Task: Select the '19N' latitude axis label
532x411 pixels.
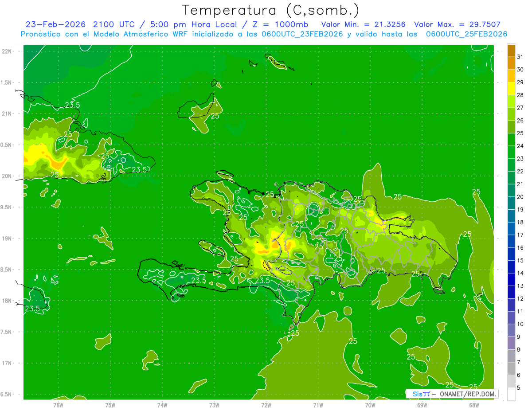Action: coord(6,238)
